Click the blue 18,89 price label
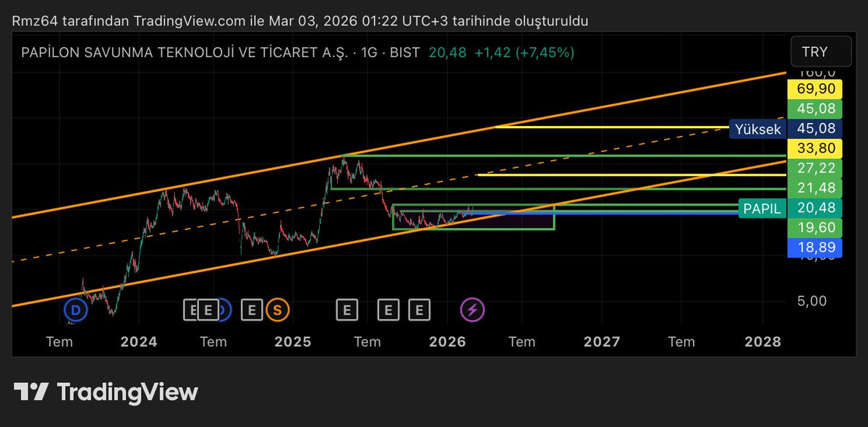The image size is (868, 427). coord(816,248)
